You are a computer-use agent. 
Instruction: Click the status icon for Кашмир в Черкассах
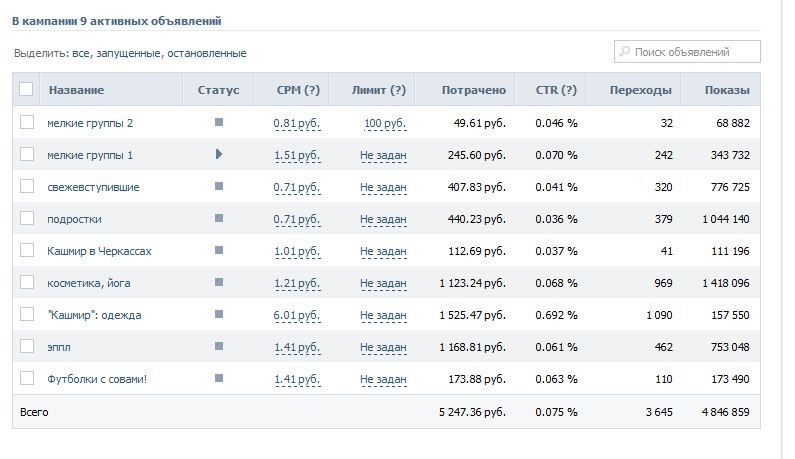click(x=219, y=250)
